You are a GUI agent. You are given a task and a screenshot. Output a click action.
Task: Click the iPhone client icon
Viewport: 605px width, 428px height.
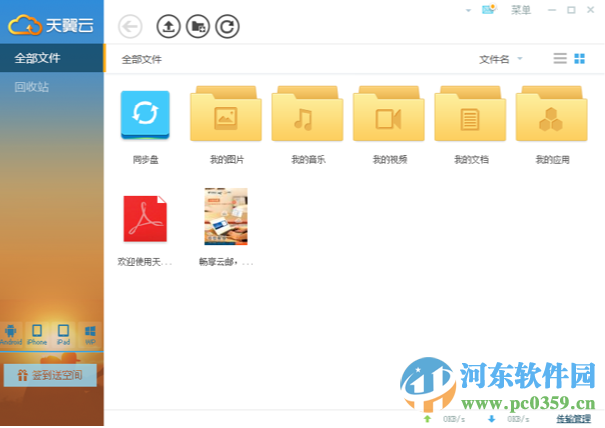[x=37, y=335]
